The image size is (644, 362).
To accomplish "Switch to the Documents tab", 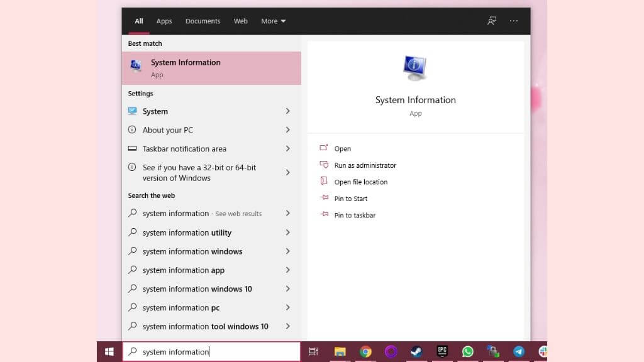I will pos(203,21).
